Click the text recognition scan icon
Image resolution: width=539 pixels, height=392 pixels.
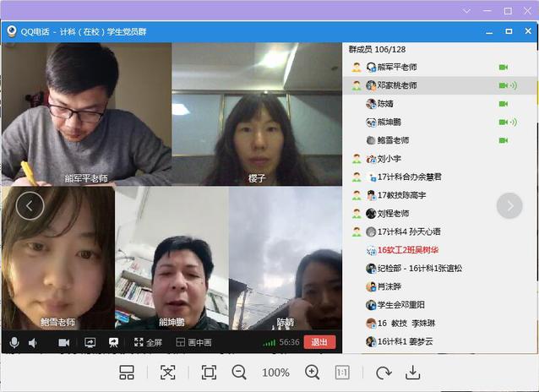point(168,373)
